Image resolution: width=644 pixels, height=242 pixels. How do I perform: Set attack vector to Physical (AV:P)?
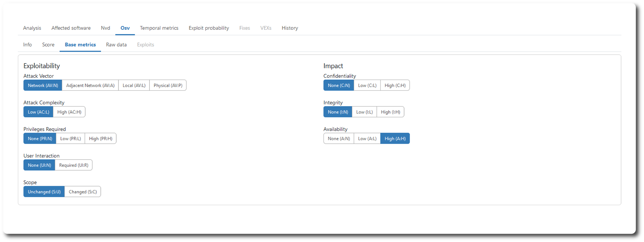(x=168, y=85)
